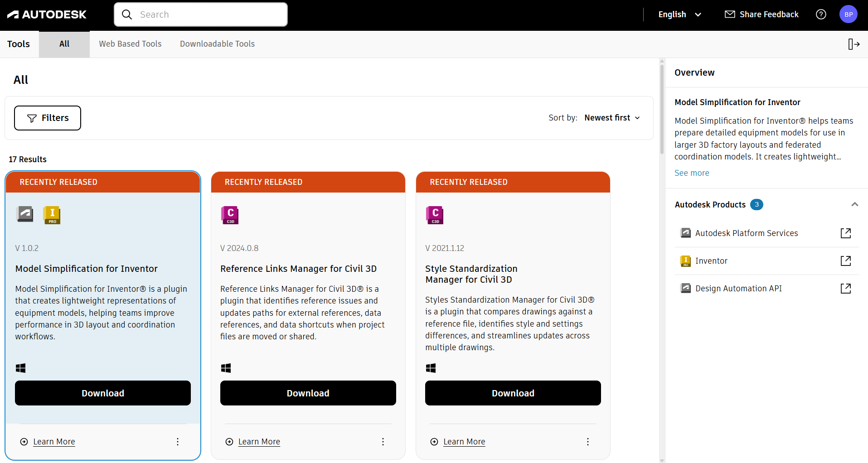Open Design Automation API external link icon
This screenshot has height=463, width=868.
(846, 289)
